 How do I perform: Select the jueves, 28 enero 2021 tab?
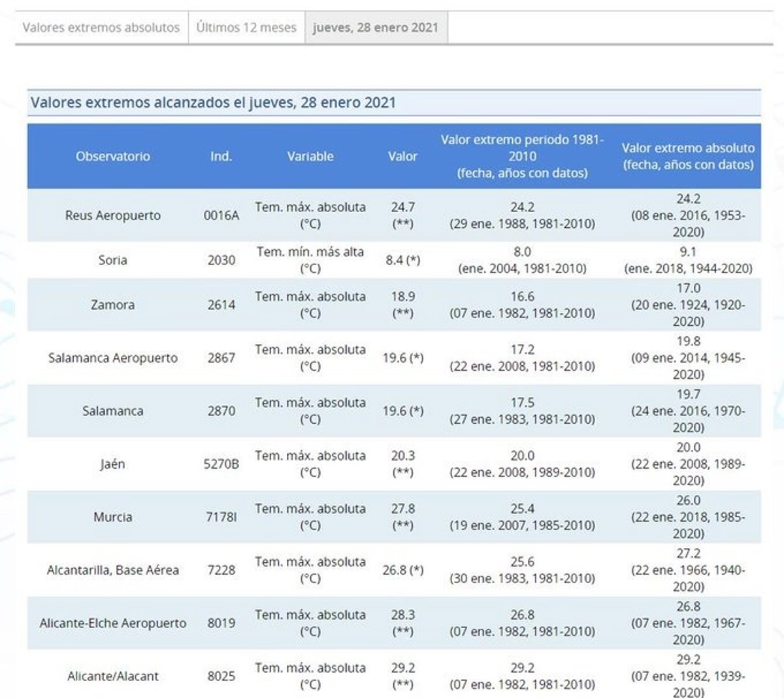376,28
